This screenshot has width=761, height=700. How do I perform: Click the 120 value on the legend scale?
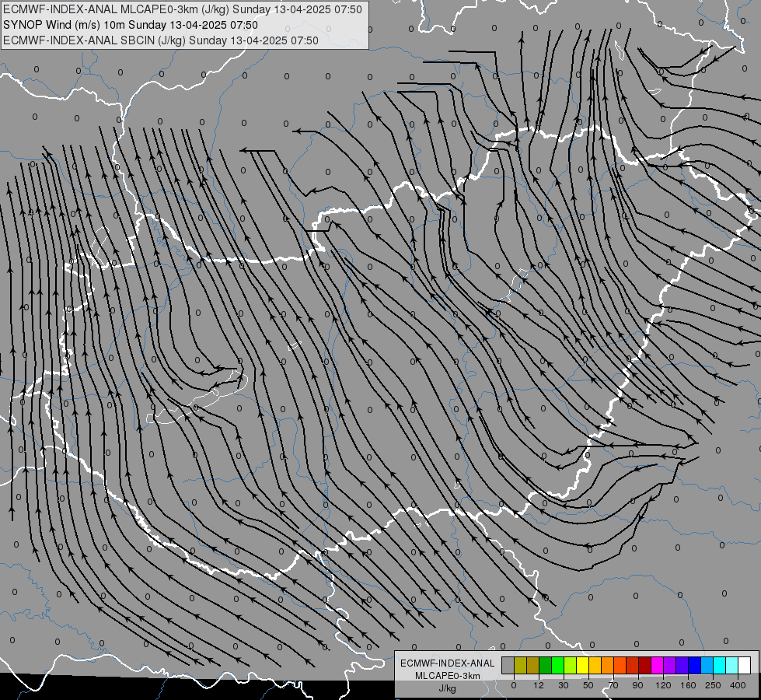coord(663,685)
